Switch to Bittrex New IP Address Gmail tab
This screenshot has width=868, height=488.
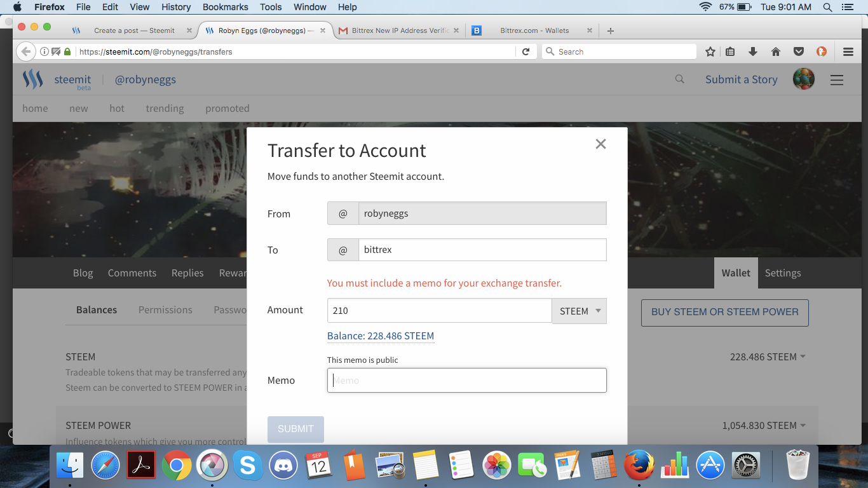coord(400,30)
